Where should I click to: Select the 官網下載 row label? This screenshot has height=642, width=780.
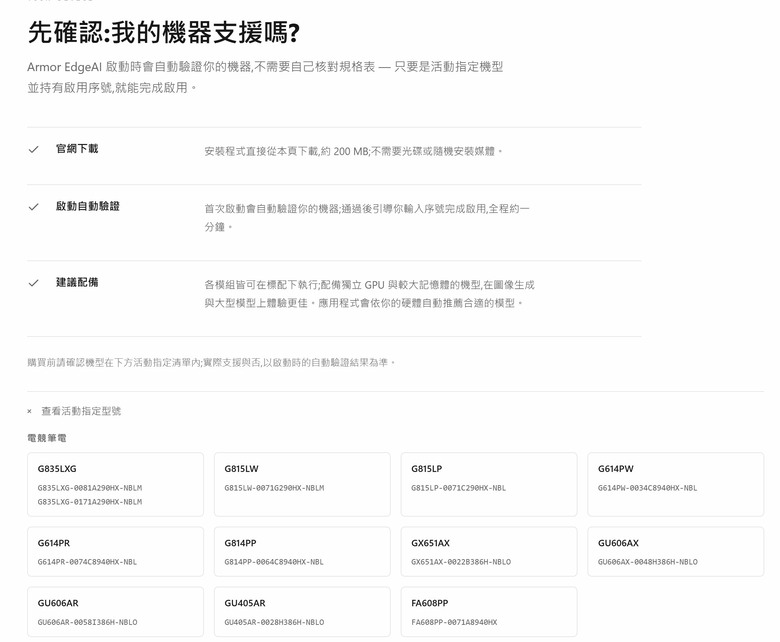tap(77, 149)
